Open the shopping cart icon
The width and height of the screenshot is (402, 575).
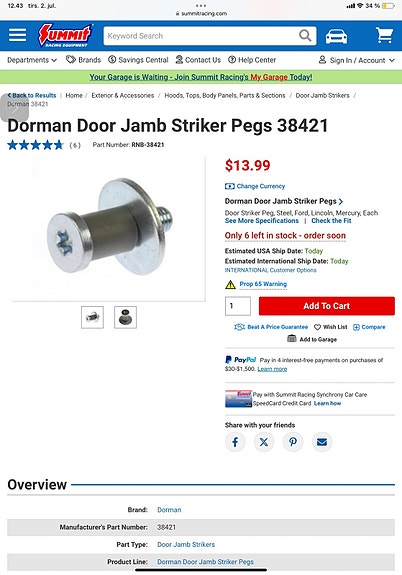[384, 36]
